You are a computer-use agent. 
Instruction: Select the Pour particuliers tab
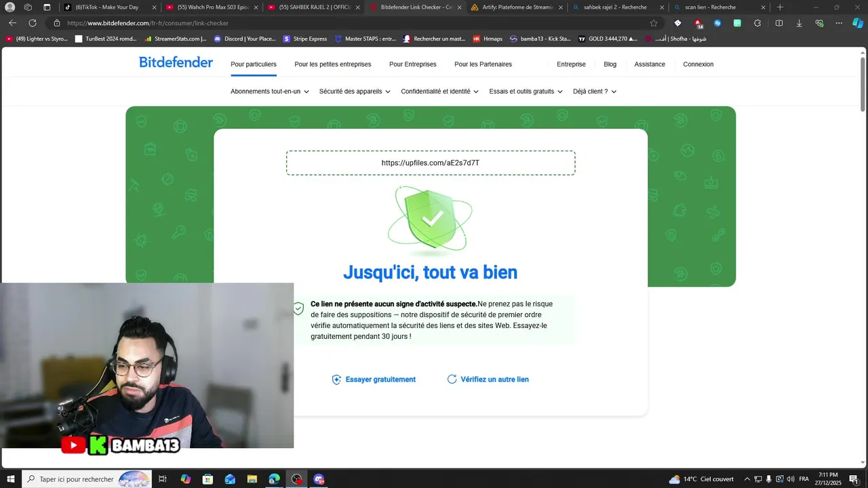pyautogui.click(x=254, y=64)
